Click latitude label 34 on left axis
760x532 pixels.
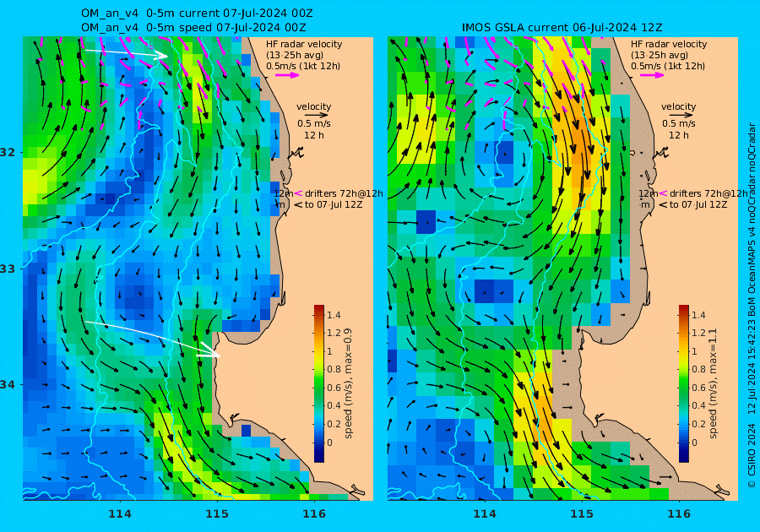[x=8, y=385]
